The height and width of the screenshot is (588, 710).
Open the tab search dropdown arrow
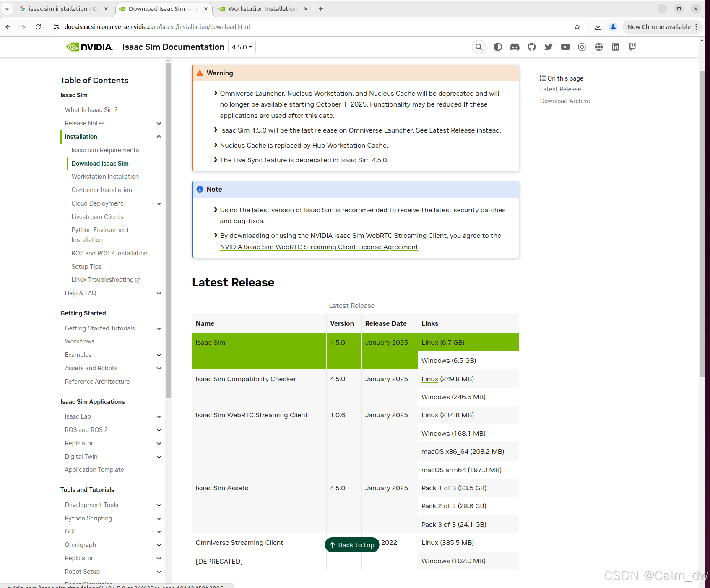coord(7,8)
